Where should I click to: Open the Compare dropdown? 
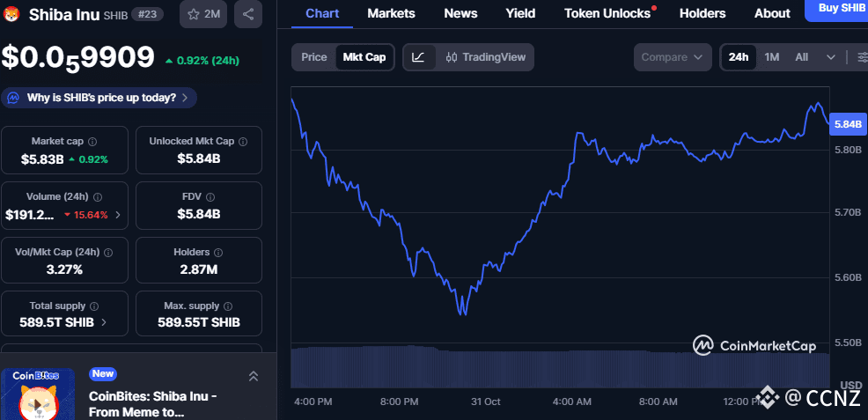673,57
